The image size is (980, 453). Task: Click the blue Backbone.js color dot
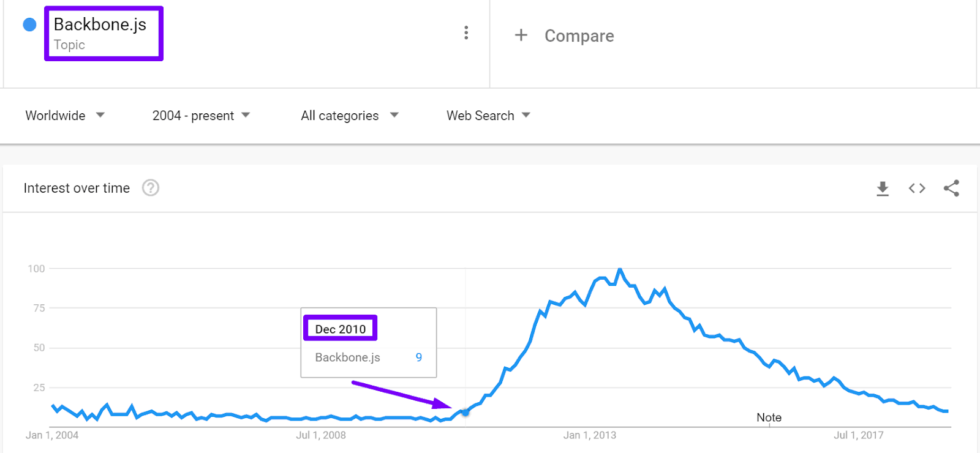[29, 24]
